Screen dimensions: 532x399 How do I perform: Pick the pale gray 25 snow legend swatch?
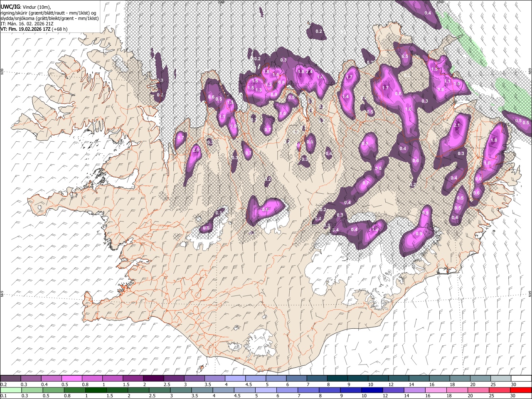click(x=500, y=378)
